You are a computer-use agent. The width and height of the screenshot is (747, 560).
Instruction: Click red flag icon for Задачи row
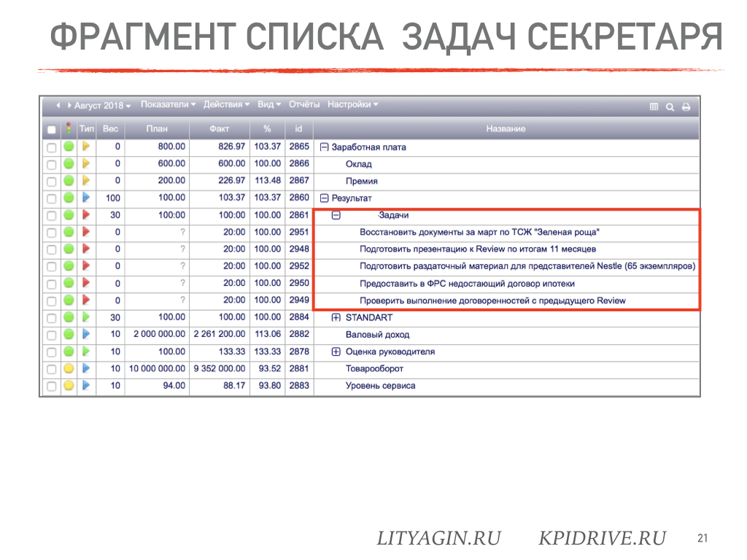[86, 215]
